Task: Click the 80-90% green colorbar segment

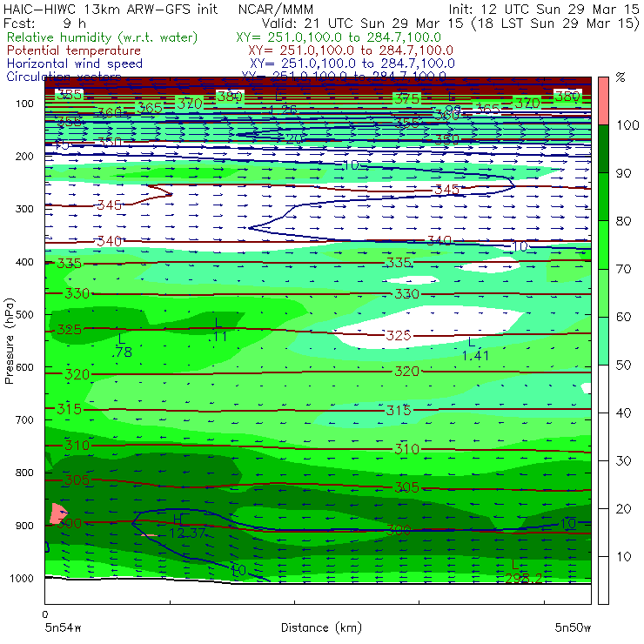Action: click(603, 197)
